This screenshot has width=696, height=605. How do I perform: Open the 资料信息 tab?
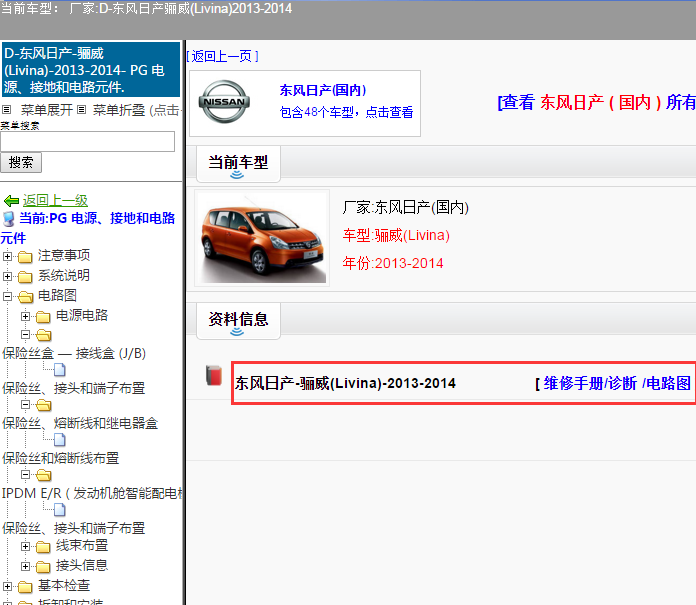click(x=238, y=320)
